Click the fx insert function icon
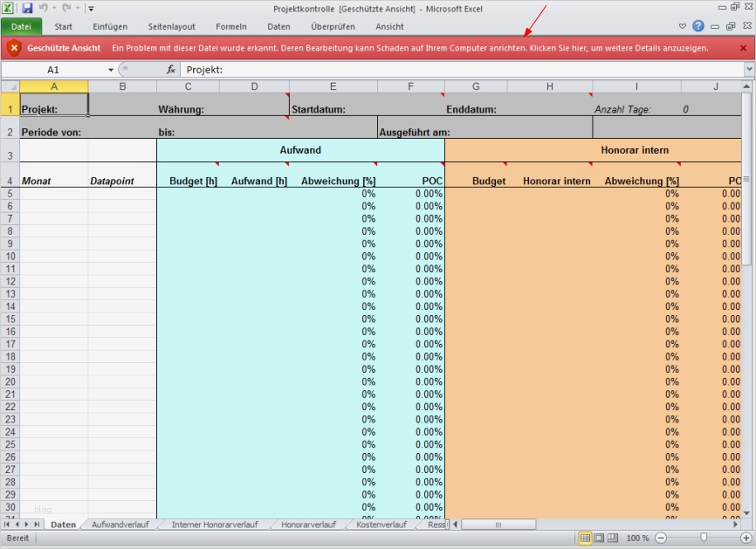 [171, 70]
